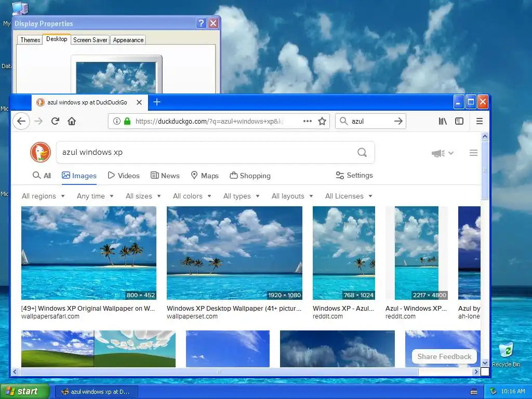Open Themes tab in Display Properties
Image resolution: width=532 pixels, height=399 pixels.
click(x=30, y=39)
